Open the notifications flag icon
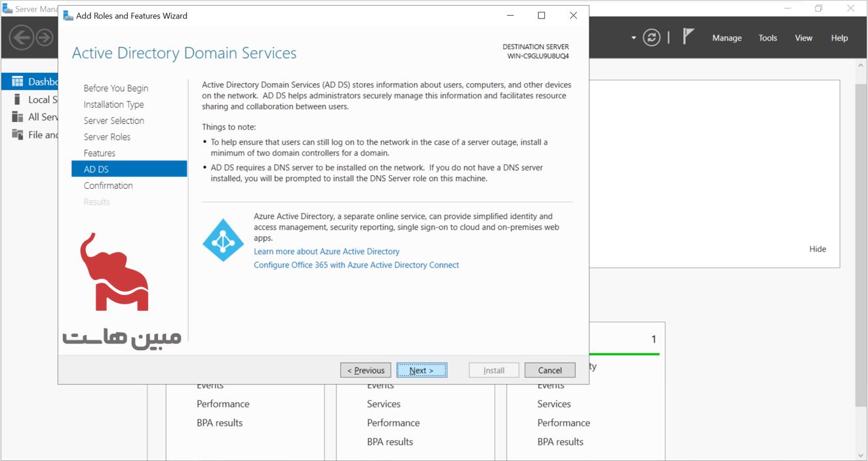 [688, 37]
